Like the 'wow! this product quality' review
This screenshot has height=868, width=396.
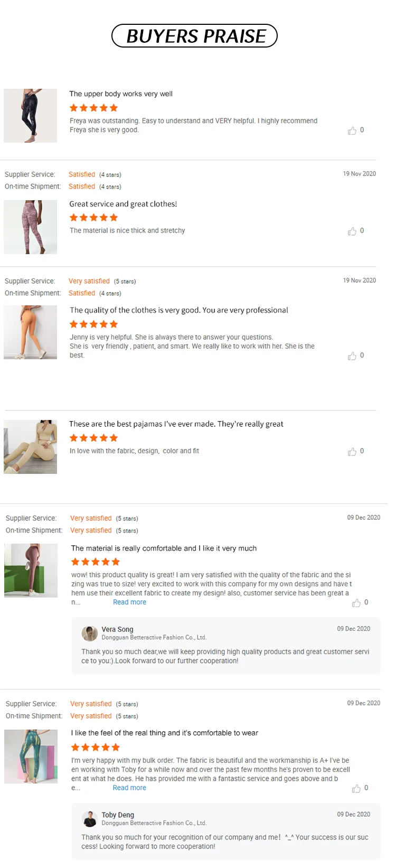tap(356, 603)
